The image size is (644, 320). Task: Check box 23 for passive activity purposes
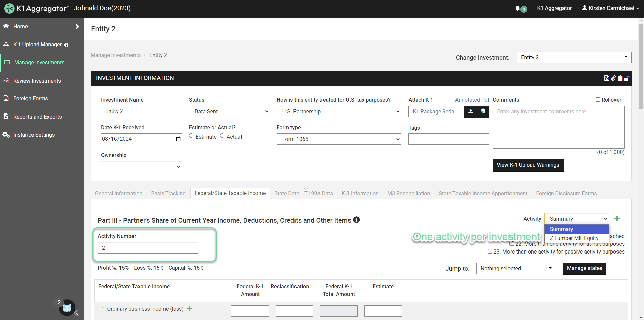490,252
